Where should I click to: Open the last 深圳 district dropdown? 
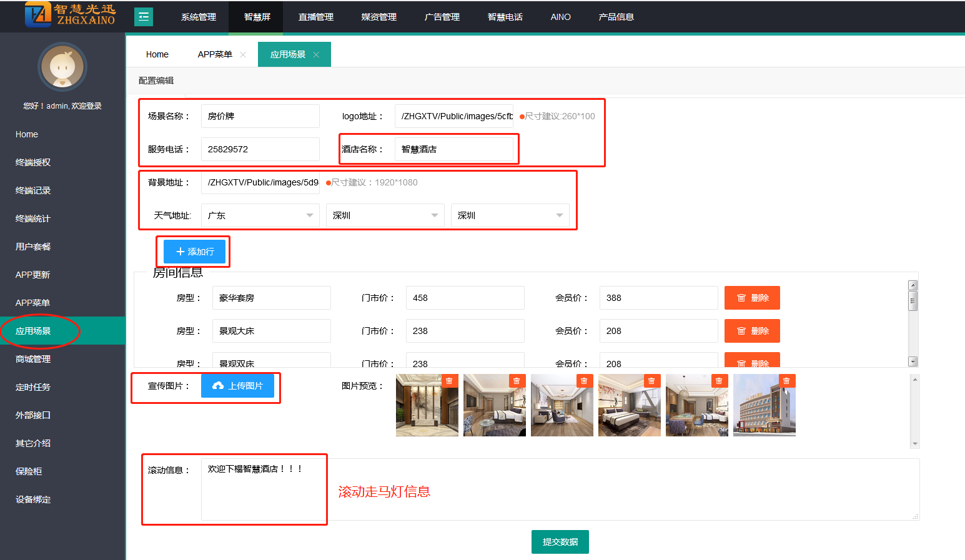[x=510, y=215]
